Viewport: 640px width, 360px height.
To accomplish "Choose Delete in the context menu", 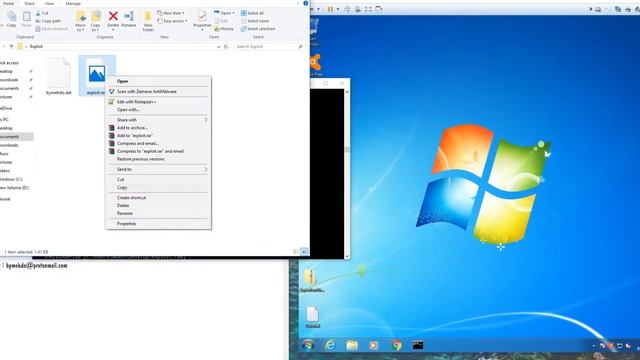I will tap(158, 206).
